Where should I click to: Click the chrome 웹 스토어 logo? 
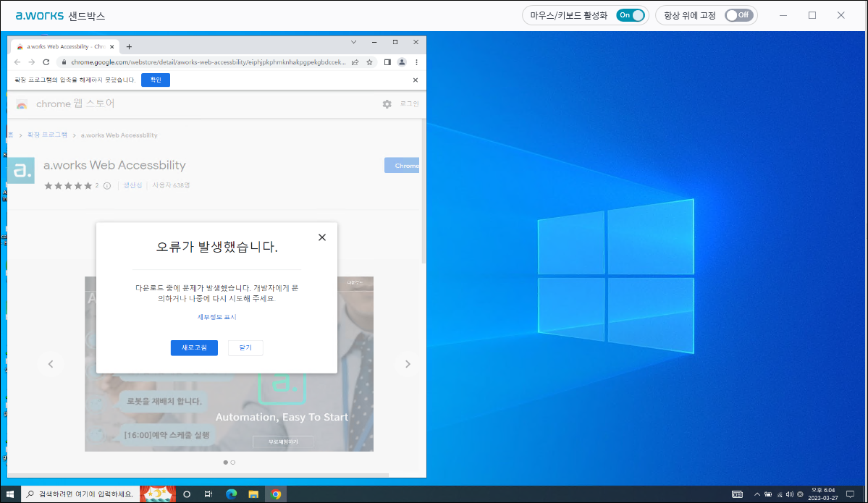click(65, 104)
